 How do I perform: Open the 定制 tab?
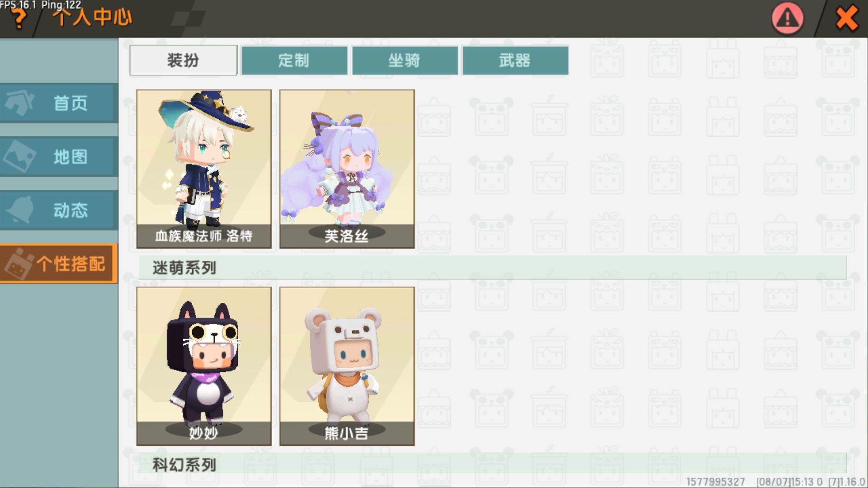tap(294, 60)
